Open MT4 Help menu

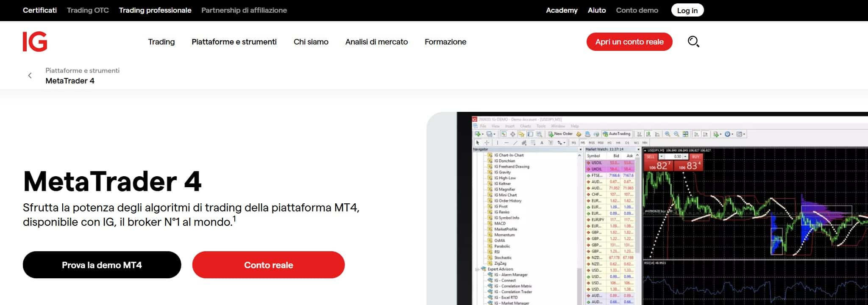point(575,126)
